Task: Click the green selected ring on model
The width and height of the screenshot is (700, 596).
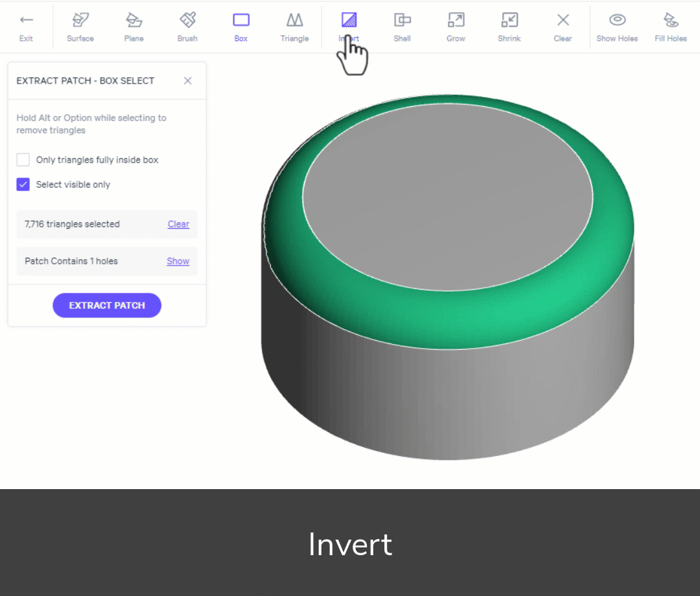Action: (447, 319)
